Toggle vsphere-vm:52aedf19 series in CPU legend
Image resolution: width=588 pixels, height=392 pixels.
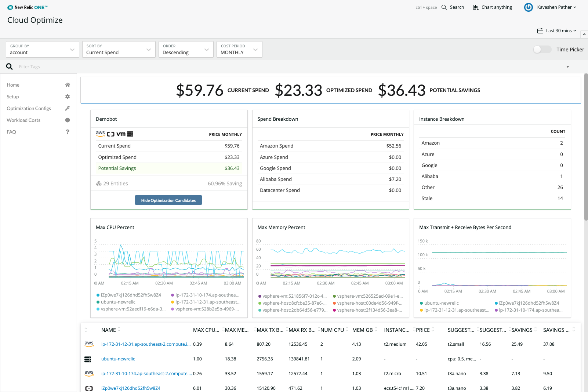(x=131, y=309)
